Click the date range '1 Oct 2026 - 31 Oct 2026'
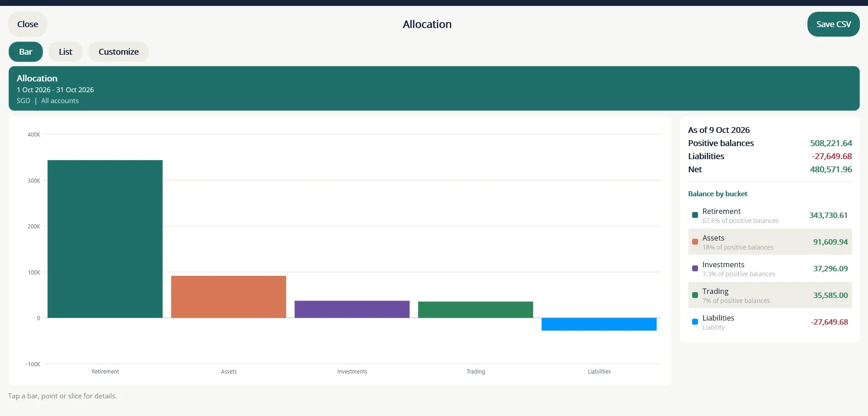868x416 pixels. [55, 90]
